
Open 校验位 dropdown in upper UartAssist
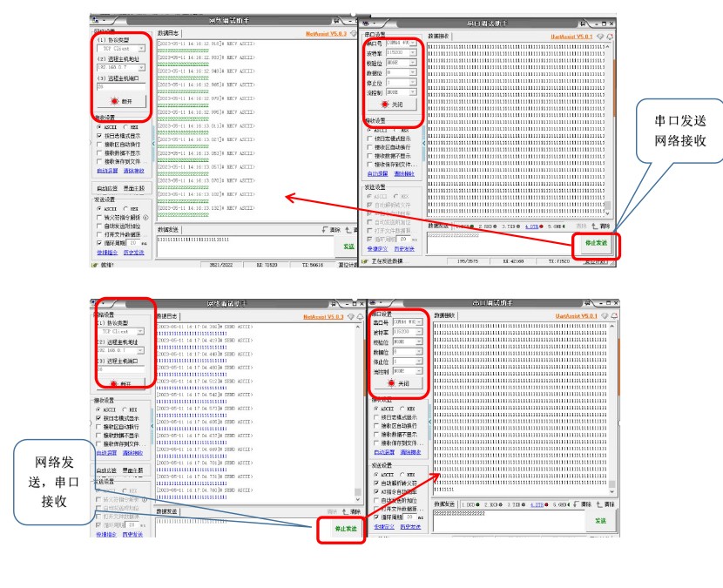pos(413,62)
